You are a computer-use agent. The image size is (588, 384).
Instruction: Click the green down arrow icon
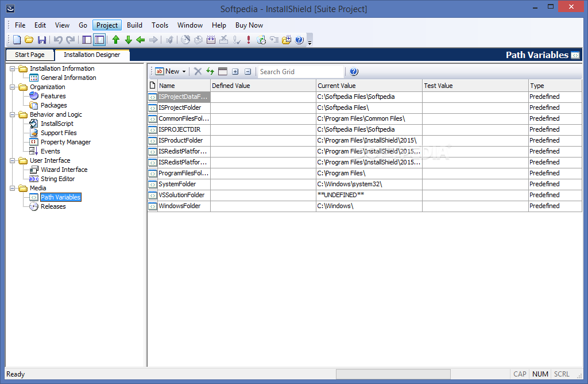point(128,40)
